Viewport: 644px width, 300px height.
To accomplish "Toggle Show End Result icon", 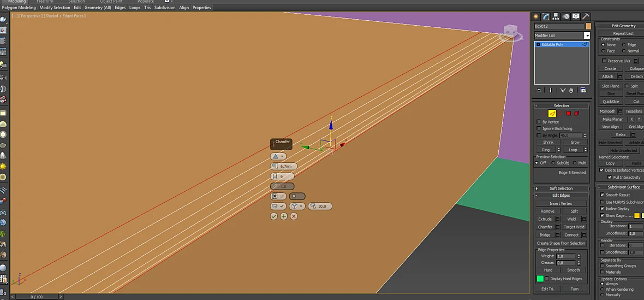I will pyautogui.click(x=550, y=90).
